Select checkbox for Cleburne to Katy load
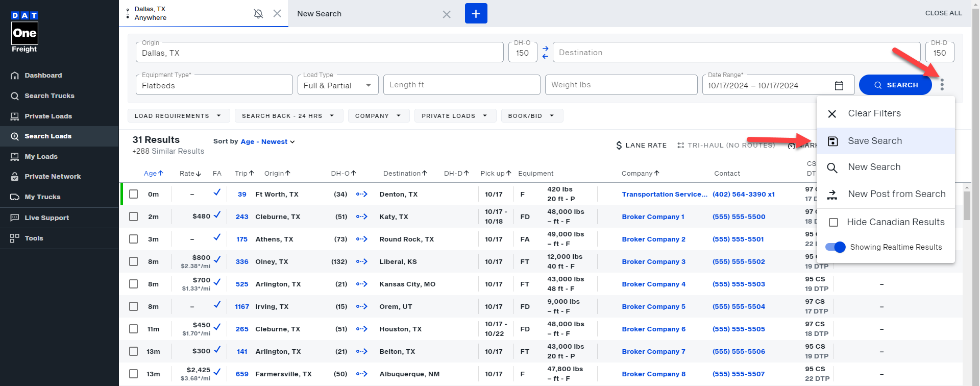980x386 pixels. tap(134, 217)
